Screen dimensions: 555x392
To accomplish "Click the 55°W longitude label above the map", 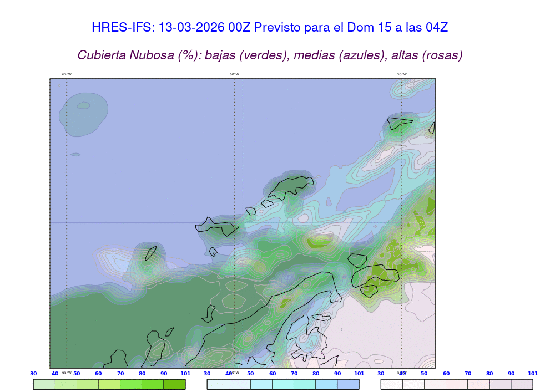I will pos(401,74).
